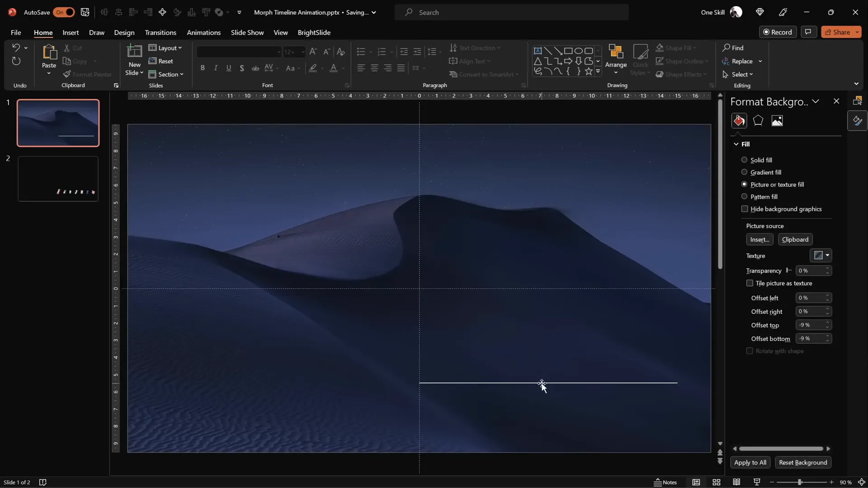Screen dimensions: 868x488
Task: Click the Reset Background button
Action: 803,462
